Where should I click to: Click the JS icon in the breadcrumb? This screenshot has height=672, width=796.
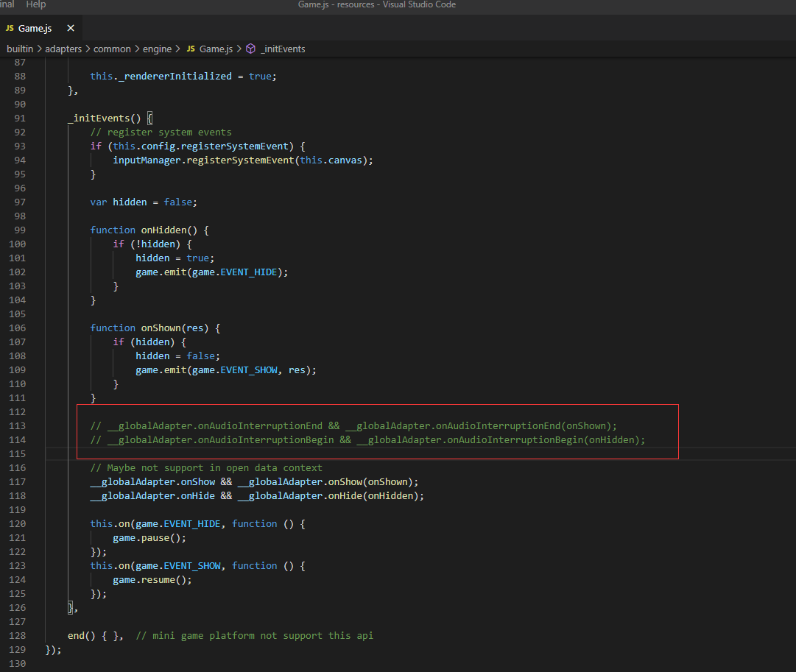pyautogui.click(x=191, y=49)
